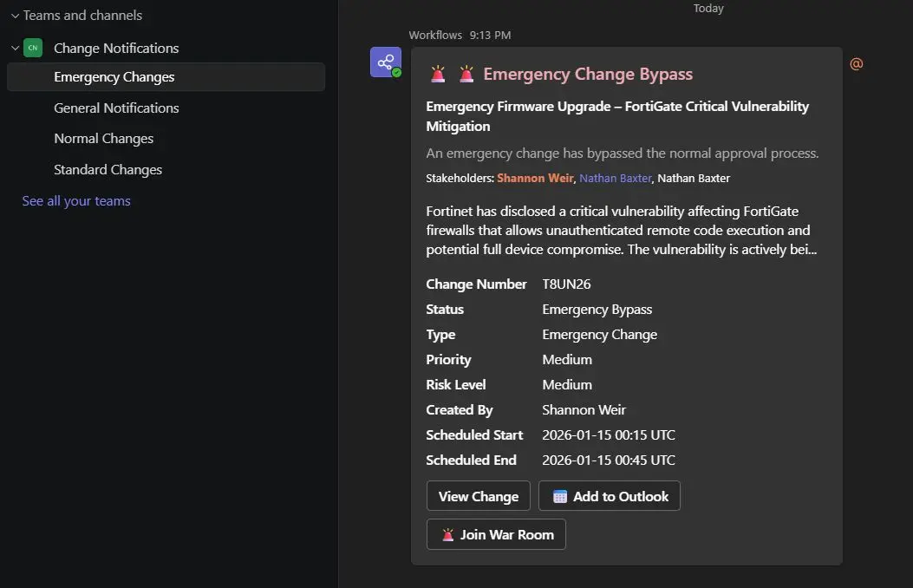Click the 9:13 PM message timestamp
The height and width of the screenshot is (588, 913).
point(490,35)
